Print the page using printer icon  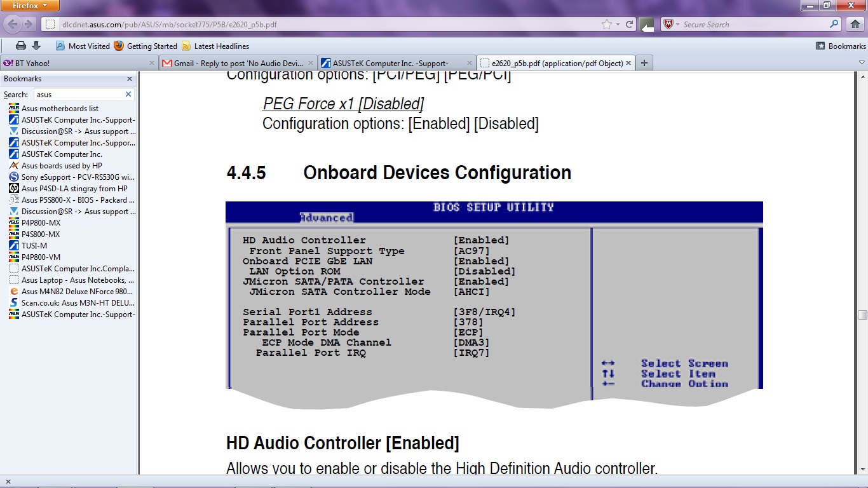(20, 46)
